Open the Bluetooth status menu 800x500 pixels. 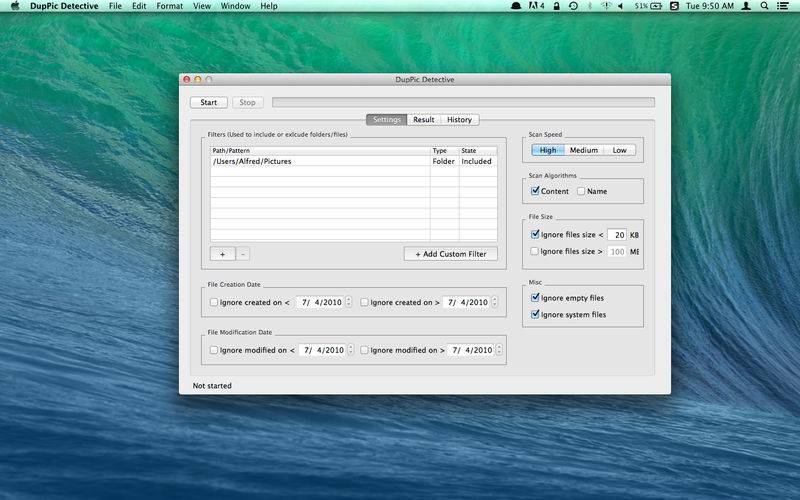(x=590, y=6)
